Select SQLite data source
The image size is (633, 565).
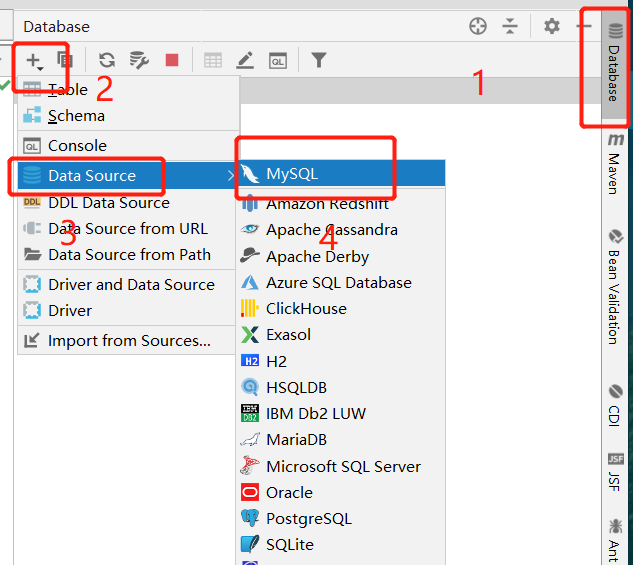341,545
